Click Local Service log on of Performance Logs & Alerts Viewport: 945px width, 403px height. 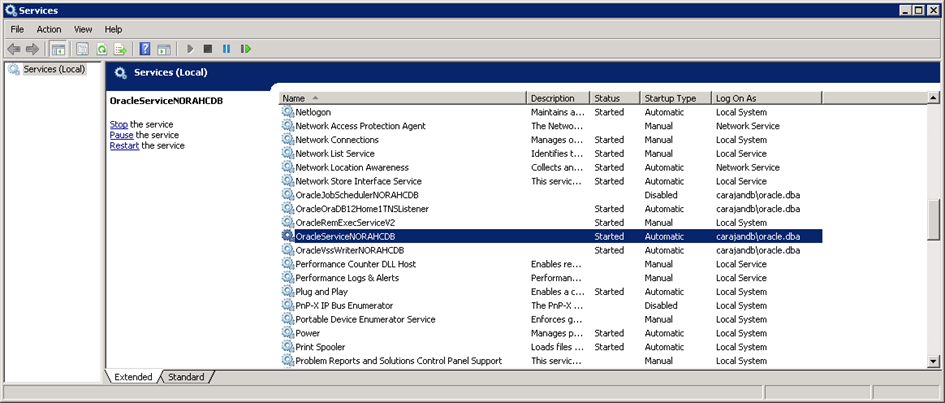[x=741, y=278]
